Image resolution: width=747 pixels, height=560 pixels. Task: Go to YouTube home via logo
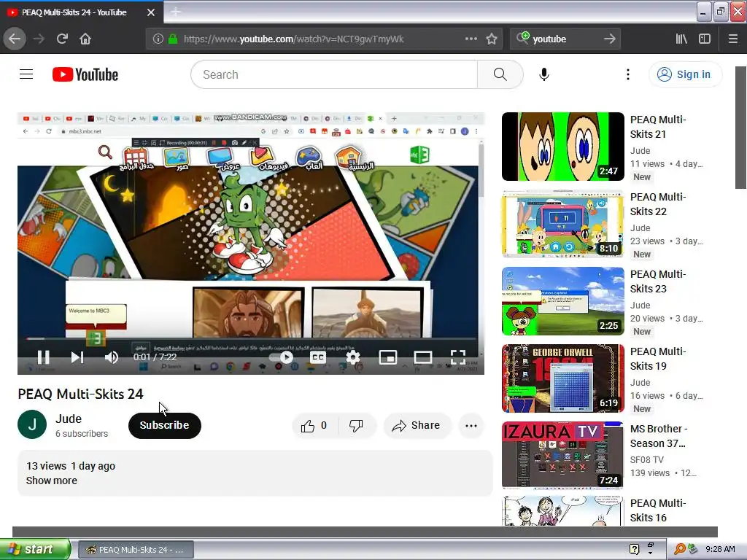point(85,75)
